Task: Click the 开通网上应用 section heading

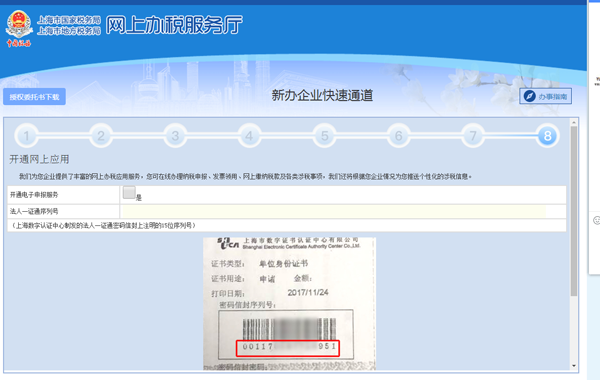Action: [39, 159]
